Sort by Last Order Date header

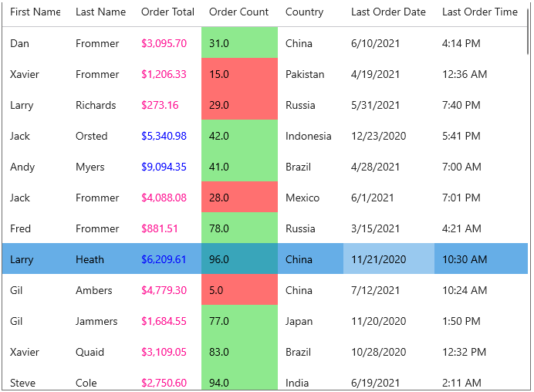coord(388,12)
